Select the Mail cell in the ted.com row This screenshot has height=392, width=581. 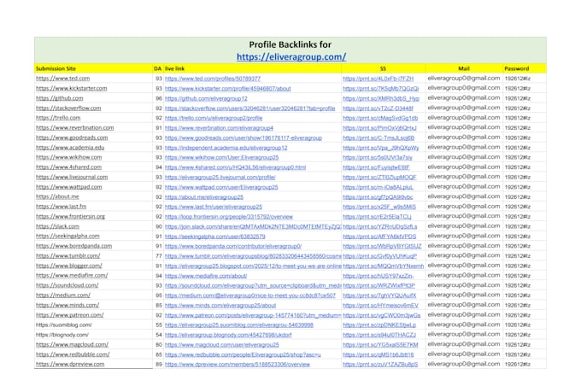coord(464,79)
